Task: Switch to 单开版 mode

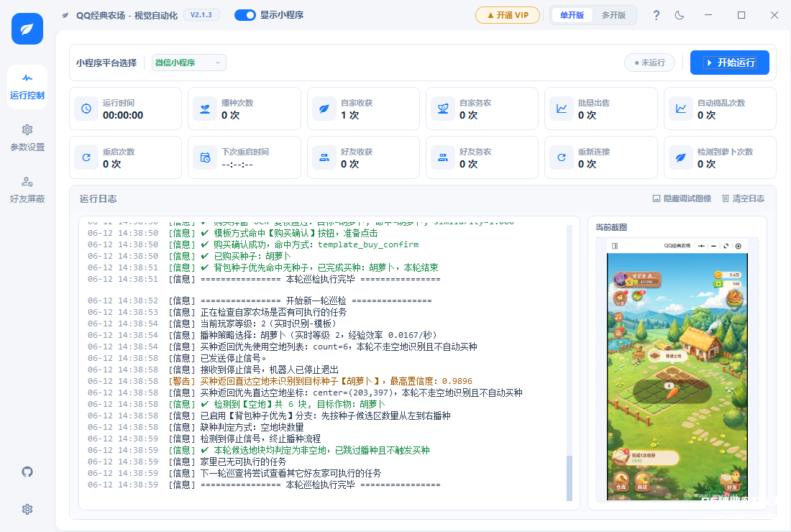Action: (x=572, y=15)
